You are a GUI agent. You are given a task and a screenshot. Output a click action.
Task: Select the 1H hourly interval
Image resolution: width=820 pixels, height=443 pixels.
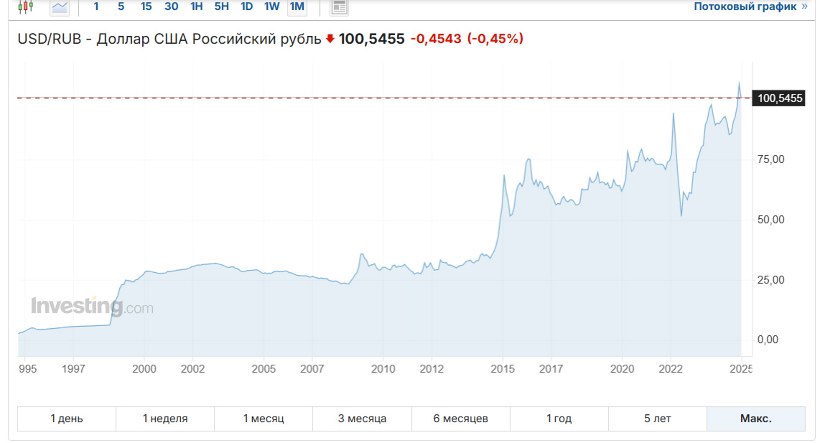click(x=197, y=7)
